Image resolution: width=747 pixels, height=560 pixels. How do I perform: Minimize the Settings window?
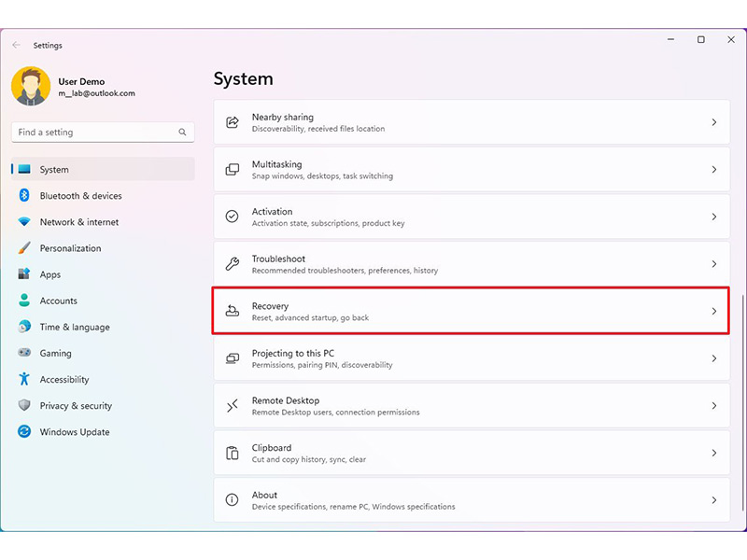670,39
